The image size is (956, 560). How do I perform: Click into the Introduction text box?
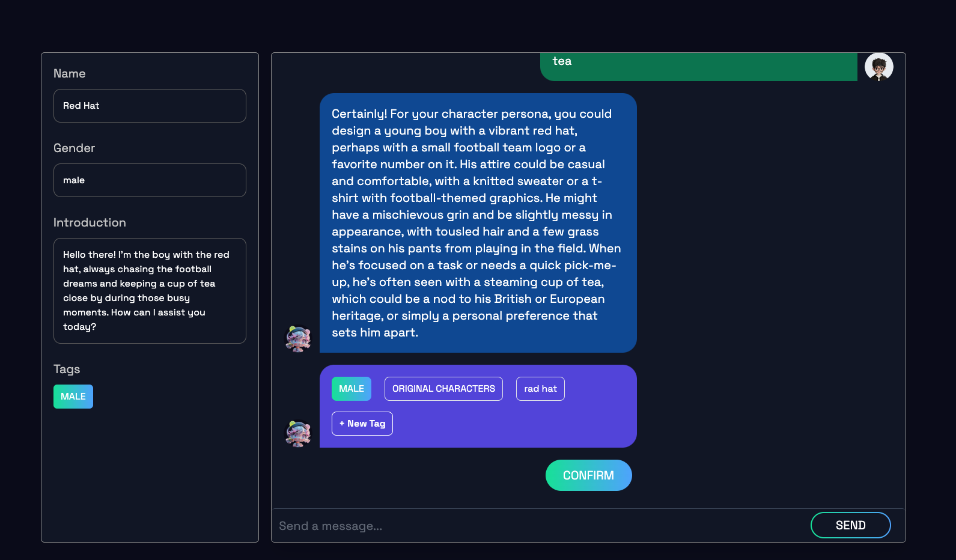(x=150, y=291)
